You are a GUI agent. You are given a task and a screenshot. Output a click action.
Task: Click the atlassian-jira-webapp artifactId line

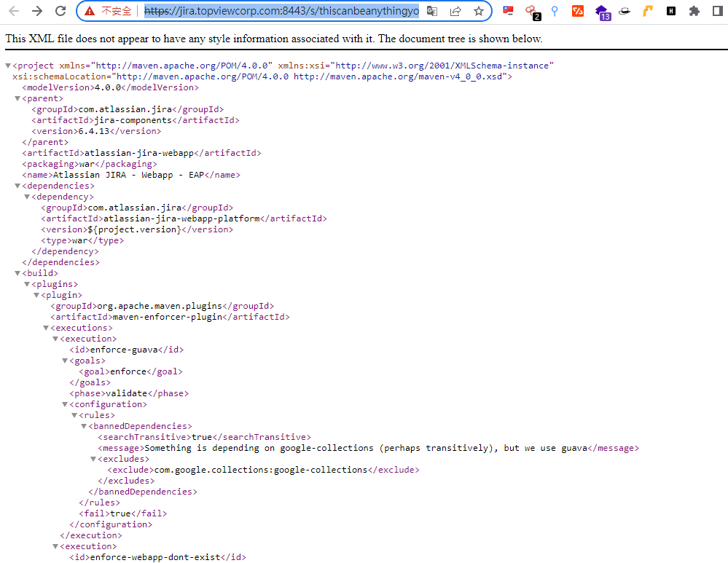point(141,153)
